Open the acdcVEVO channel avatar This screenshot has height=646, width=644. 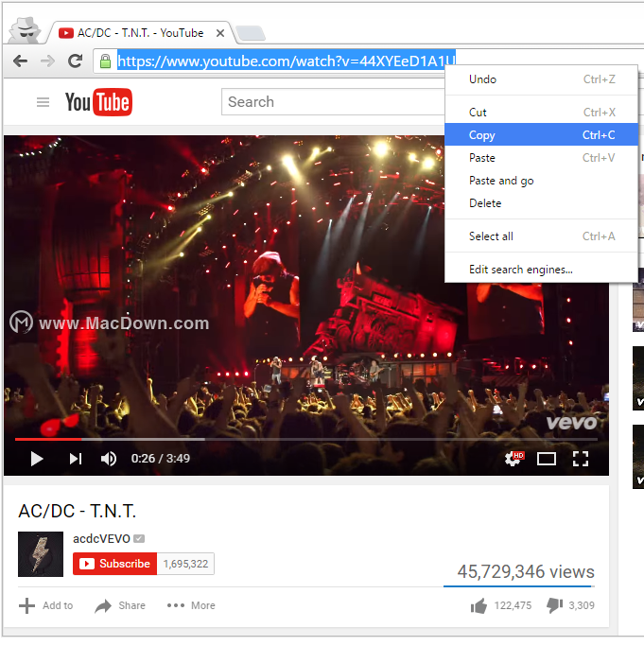41,554
